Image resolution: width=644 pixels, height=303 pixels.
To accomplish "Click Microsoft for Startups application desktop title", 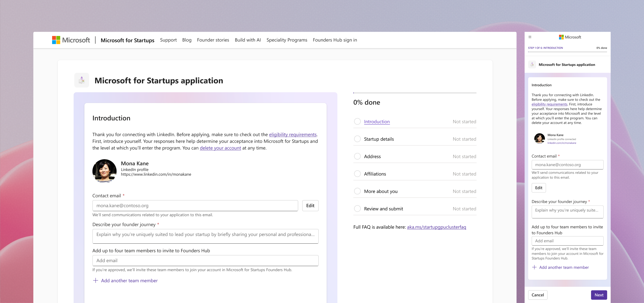I will pyautogui.click(x=159, y=81).
